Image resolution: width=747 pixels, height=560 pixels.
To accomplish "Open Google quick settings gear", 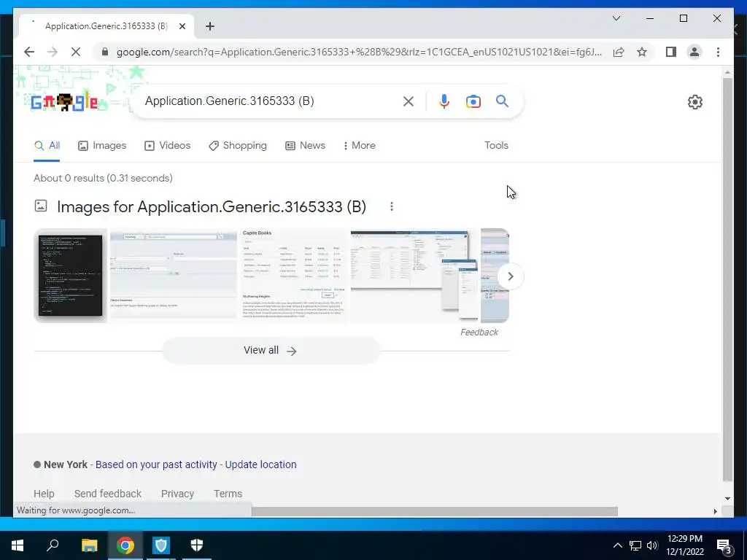I will coord(695,102).
